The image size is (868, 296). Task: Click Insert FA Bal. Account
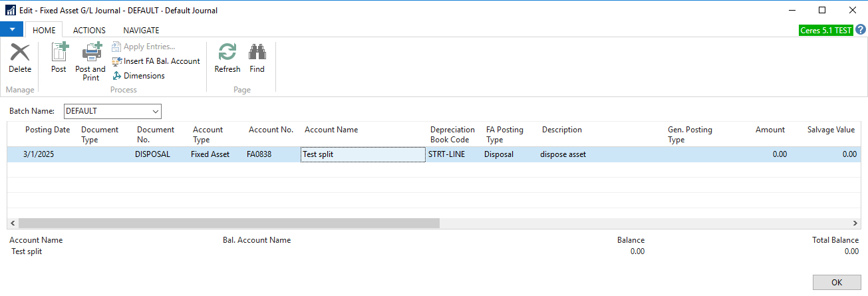click(156, 61)
